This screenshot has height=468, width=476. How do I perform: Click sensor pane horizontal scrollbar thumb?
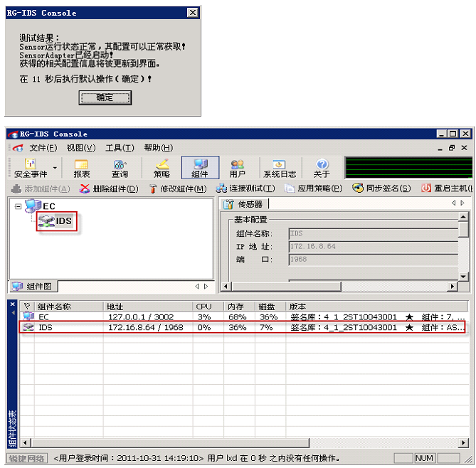pyautogui.click(x=286, y=286)
